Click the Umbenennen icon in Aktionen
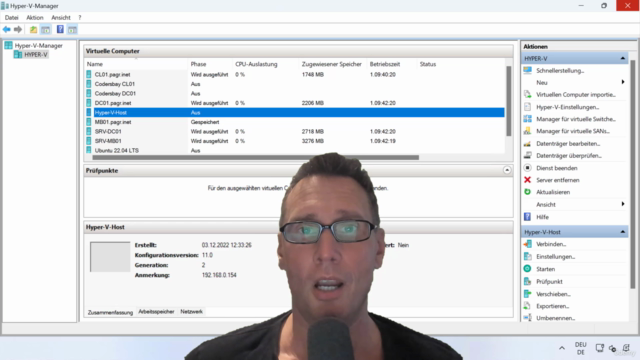 [527, 318]
